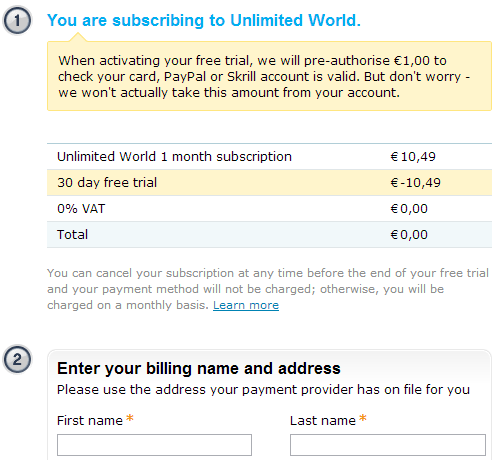Select the Unlimited World 1 month subscription row
This screenshot has height=460, width=495.
(x=269, y=157)
